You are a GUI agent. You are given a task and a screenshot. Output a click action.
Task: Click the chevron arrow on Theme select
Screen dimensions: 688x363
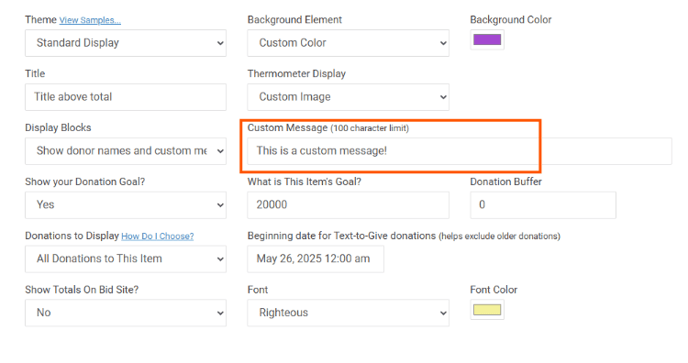click(220, 43)
